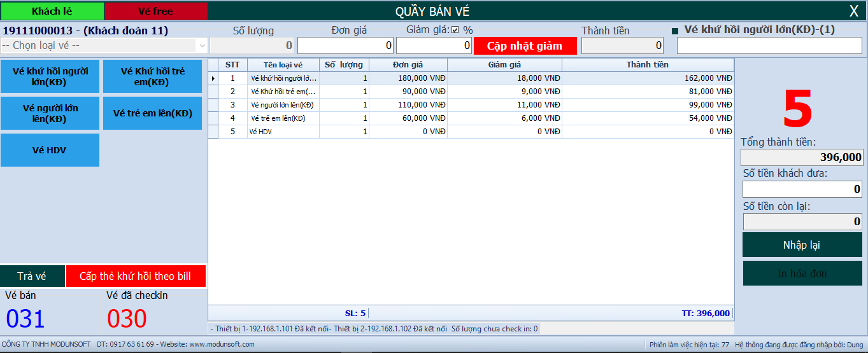
Task: Click Cấp thẻ khứ hồi theo bill
Action: point(136,276)
